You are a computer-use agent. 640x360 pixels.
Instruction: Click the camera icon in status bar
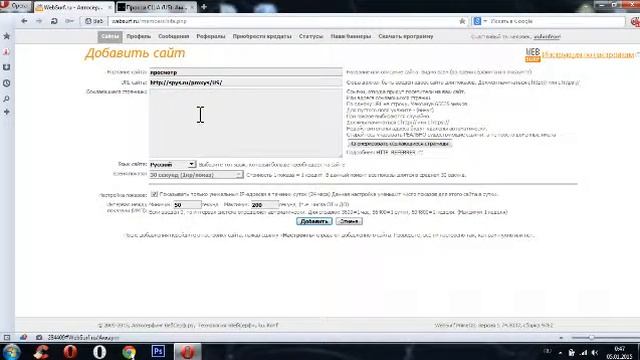pyautogui.click(x=39, y=338)
